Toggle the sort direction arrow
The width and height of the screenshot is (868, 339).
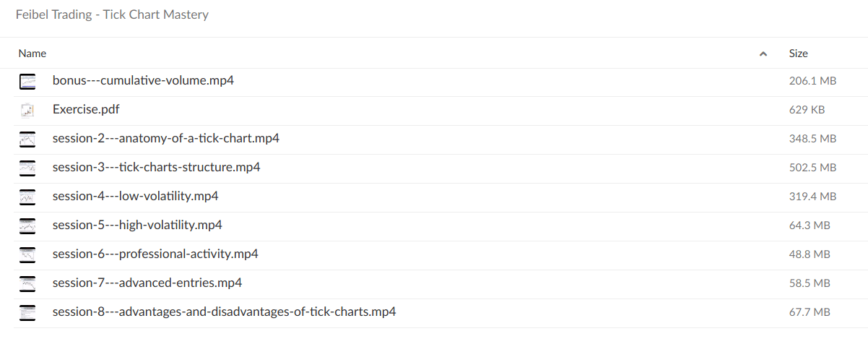pyautogui.click(x=763, y=53)
